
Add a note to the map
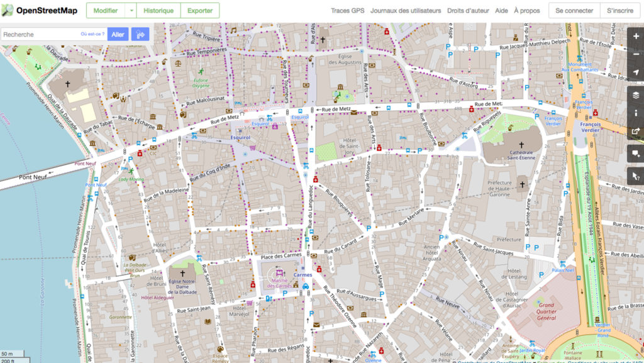[636, 154]
